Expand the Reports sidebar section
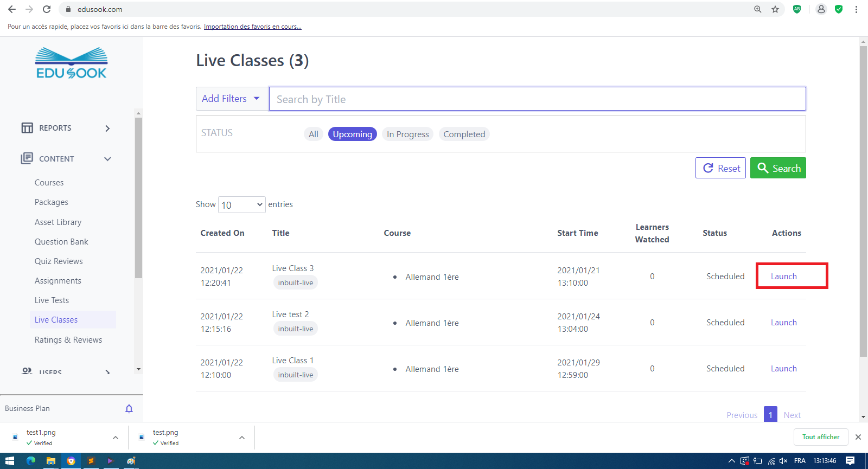 (x=107, y=129)
